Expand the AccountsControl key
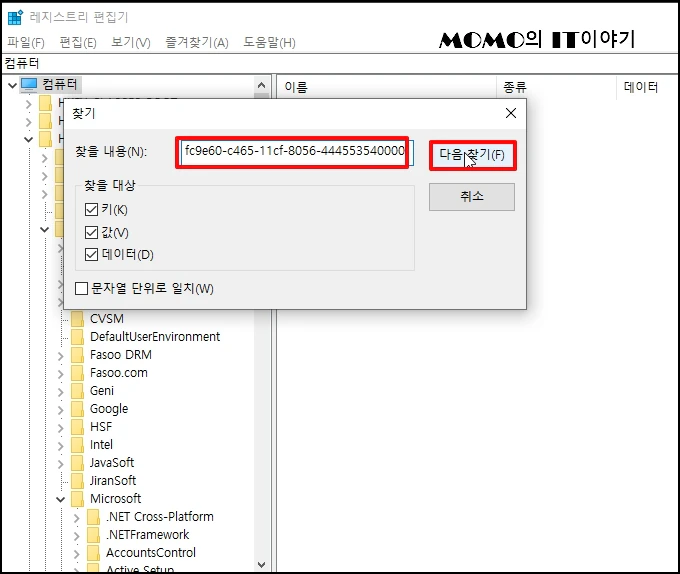Viewport: 680px width, 574px height. tap(77, 554)
